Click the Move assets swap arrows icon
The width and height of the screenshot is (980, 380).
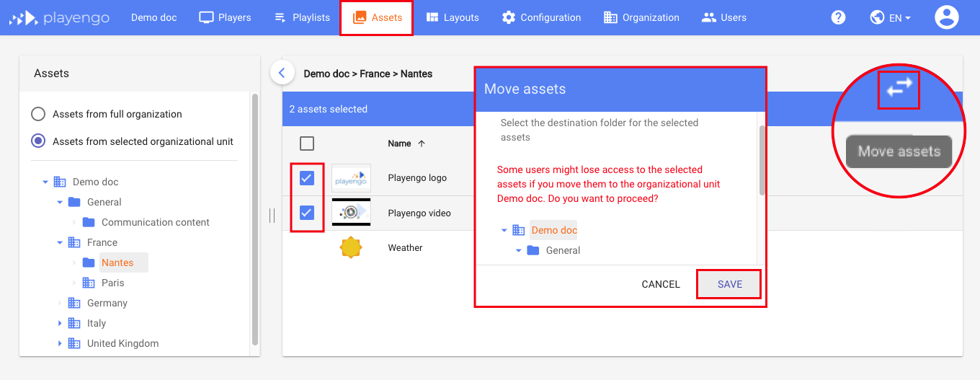tap(899, 88)
